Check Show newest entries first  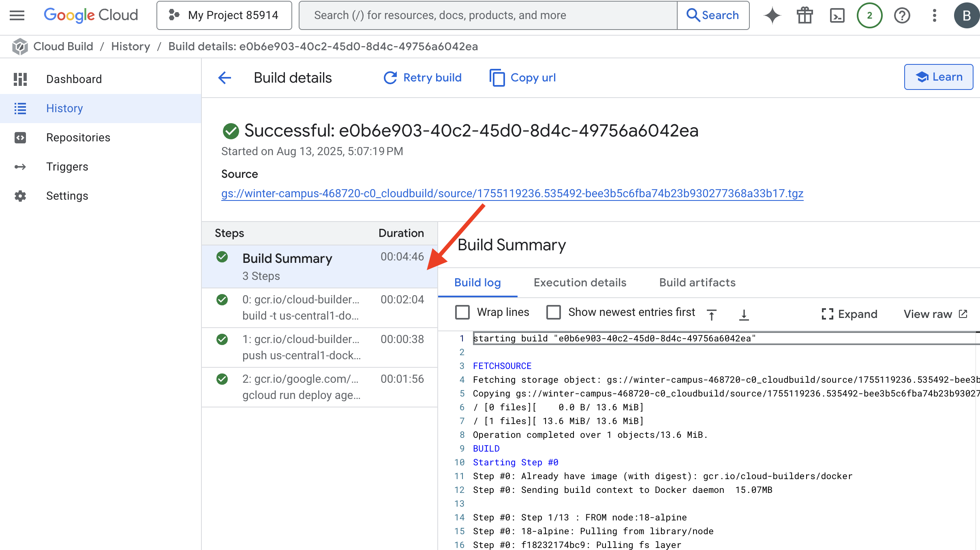pos(554,312)
